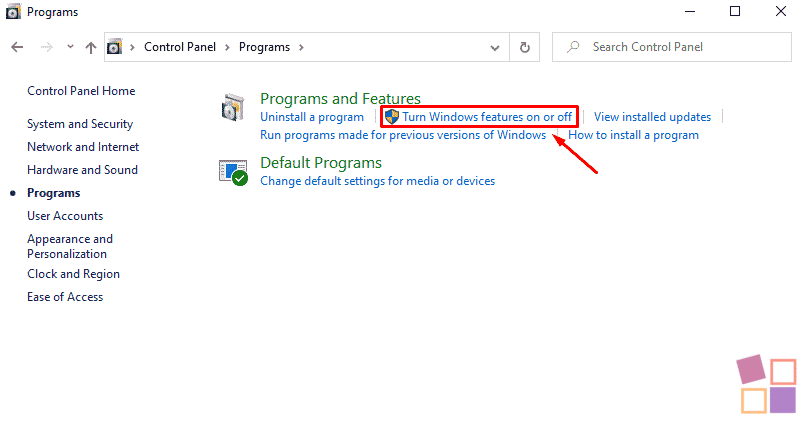Open View installed updates
Viewport: 801px width, 425px height.
coord(652,117)
